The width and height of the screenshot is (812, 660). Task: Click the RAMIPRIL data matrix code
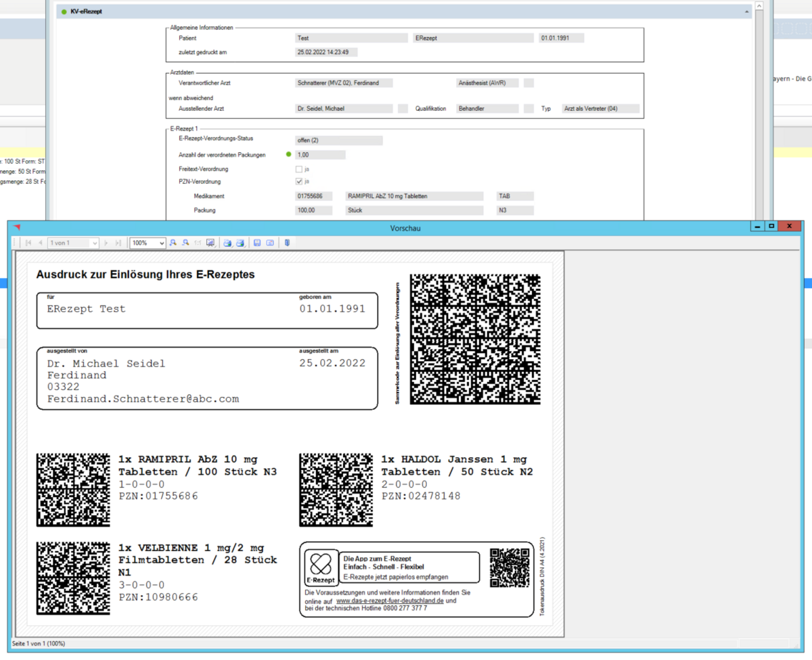click(73, 490)
